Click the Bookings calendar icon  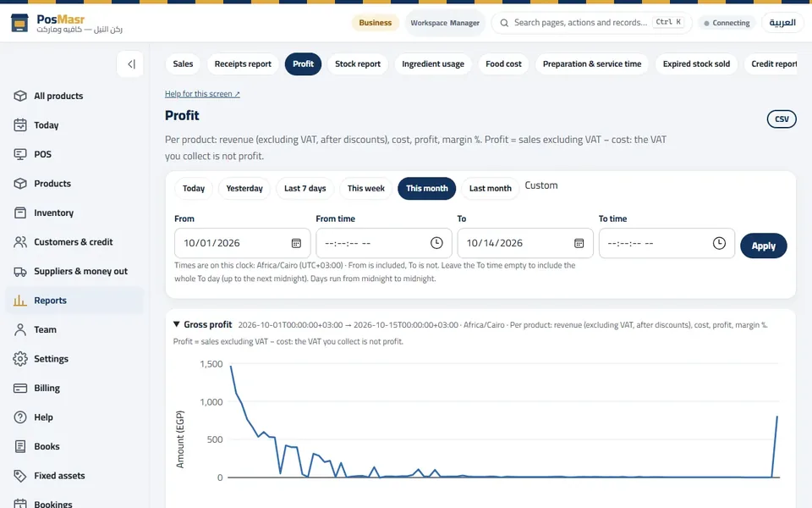click(x=20, y=504)
